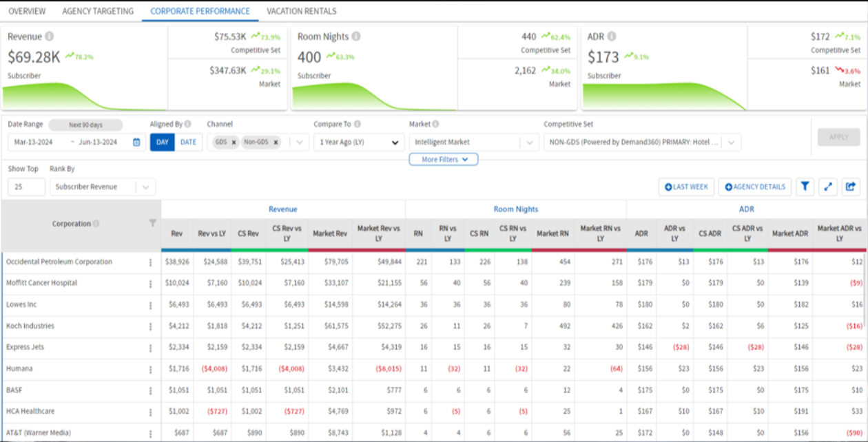This screenshot has width=868, height=442.
Task: Open row menu for Occidental Petroleum Corporation
Action: point(150,262)
